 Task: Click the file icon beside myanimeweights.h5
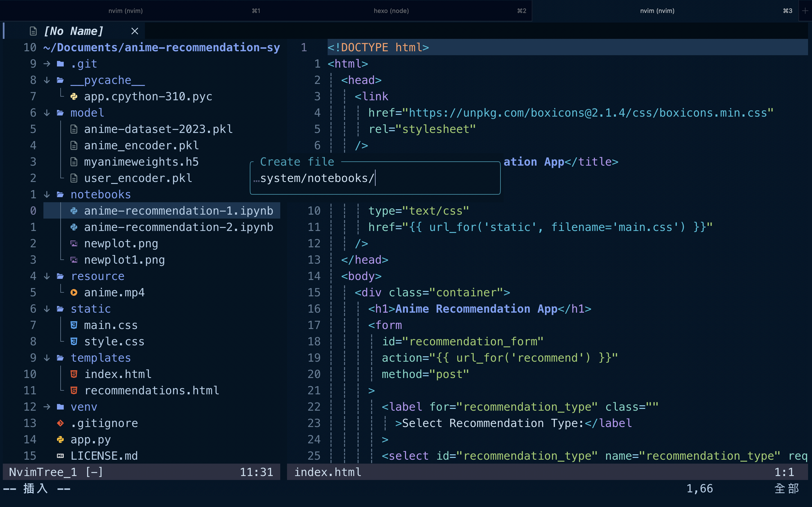click(74, 162)
